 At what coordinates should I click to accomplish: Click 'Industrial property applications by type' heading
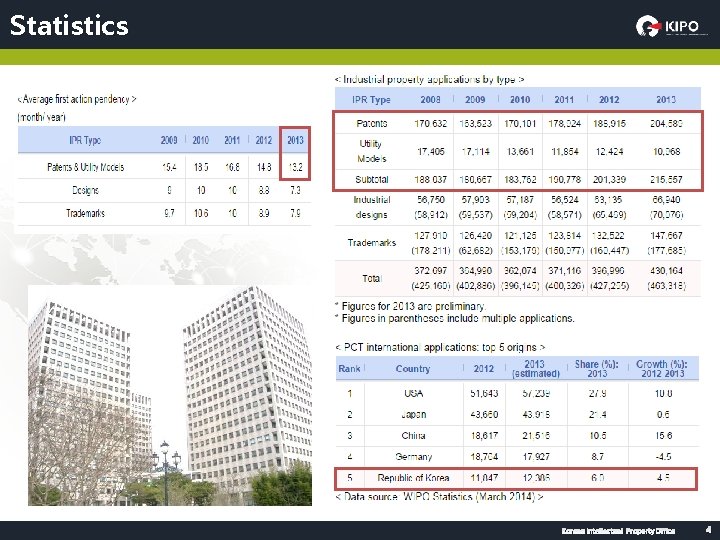(x=429, y=79)
